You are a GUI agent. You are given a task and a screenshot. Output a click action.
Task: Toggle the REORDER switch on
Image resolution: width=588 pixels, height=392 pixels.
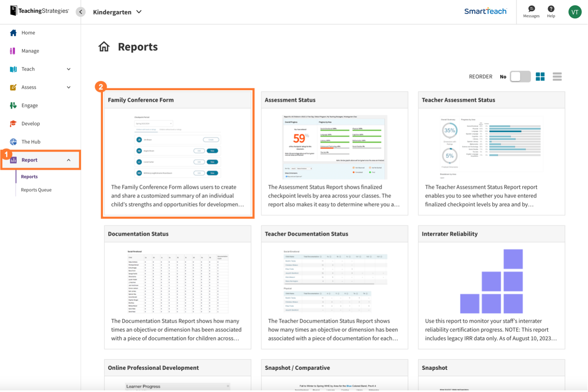click(x=520, y=77)
